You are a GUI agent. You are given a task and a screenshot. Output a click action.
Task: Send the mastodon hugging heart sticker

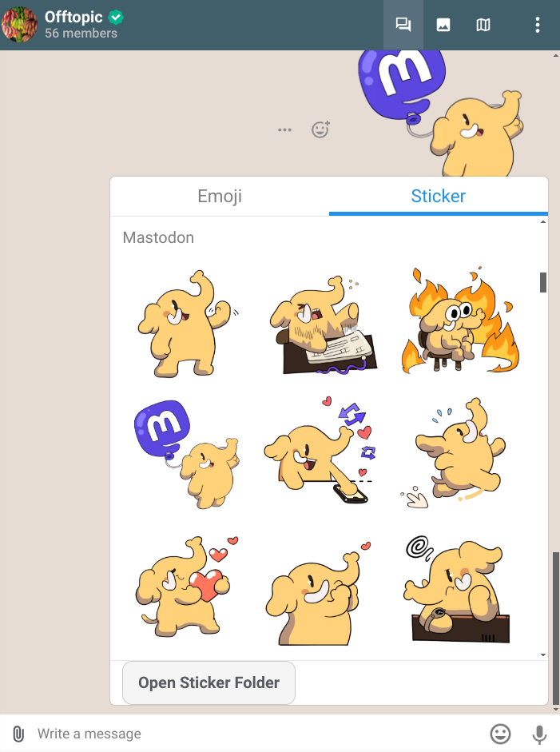coord(186,586)
